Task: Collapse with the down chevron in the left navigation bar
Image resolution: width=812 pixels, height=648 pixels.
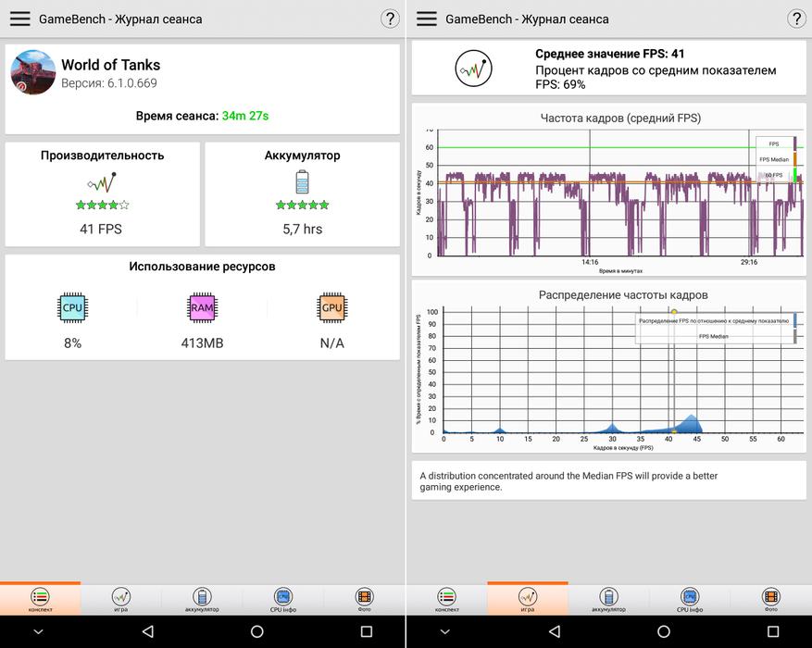Action: [38, 631]
